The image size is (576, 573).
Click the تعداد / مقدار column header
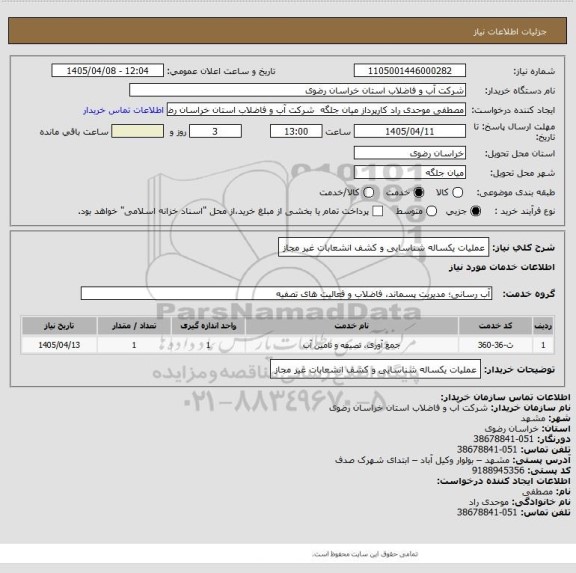coord(134,326)
